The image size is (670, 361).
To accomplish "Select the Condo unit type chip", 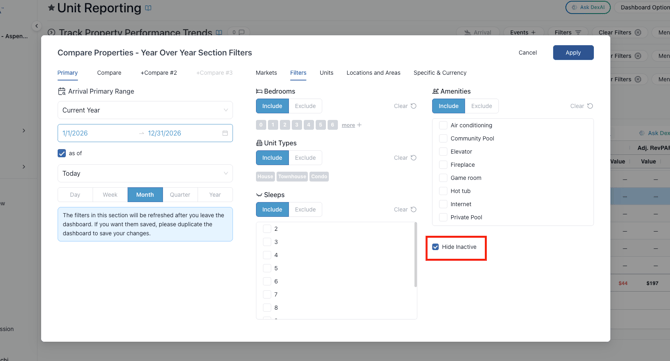I will click(x=319, y=176).
